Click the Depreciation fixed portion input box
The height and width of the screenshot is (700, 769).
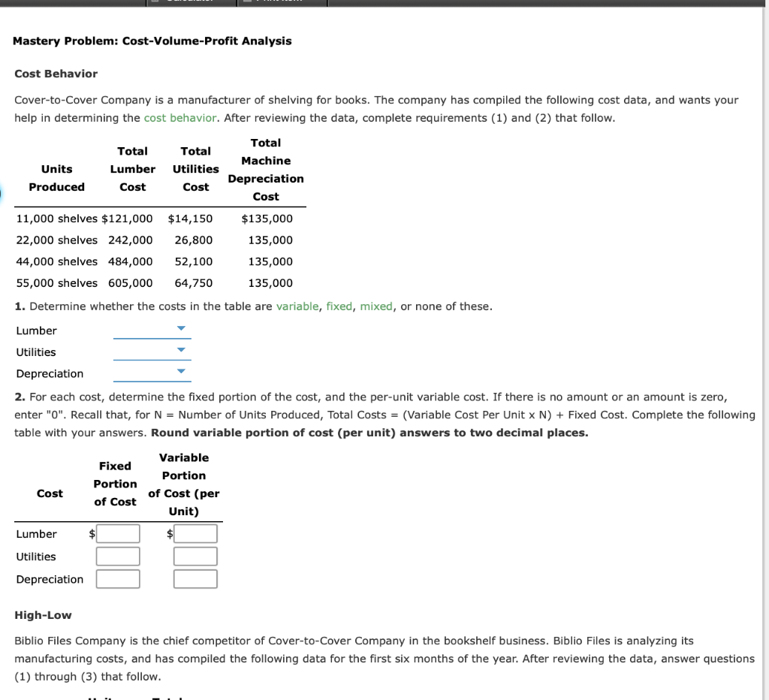click(118, 578)
